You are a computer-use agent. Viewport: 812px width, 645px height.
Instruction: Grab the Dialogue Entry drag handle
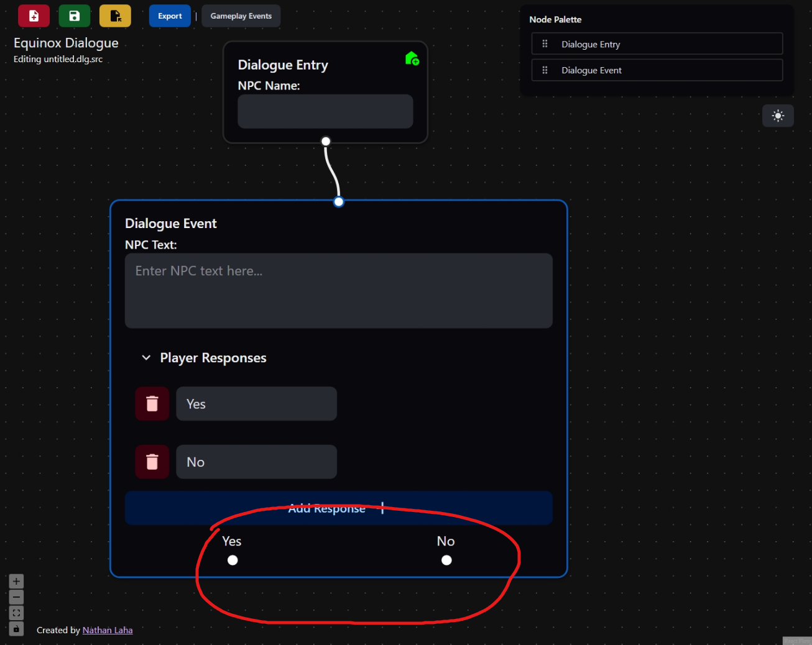click(544, 43)
